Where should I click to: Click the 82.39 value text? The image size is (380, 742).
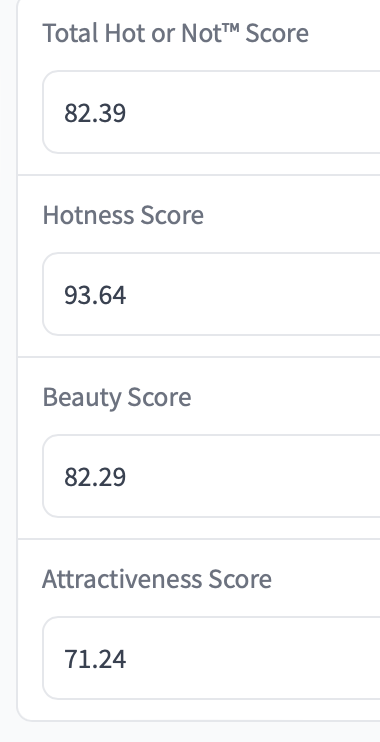(x=95, y=113)
